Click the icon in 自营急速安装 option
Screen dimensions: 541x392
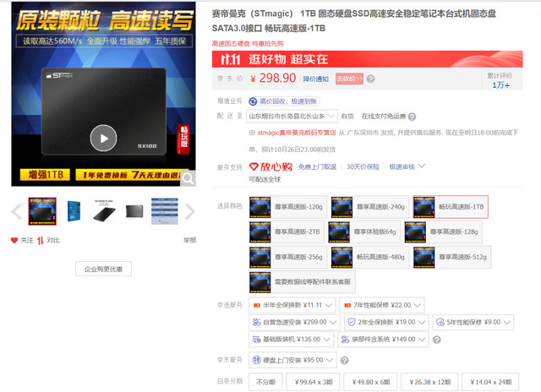pyautogui.click(x=256, y=322)
